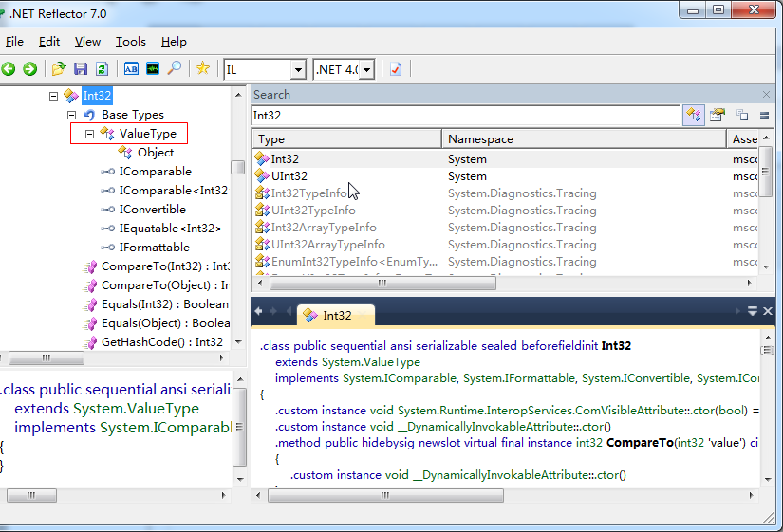This screenshot has width=783, height=532.
Task: Toggle the search members mode button
Action: pyautogui.click(x=718, y=115)
